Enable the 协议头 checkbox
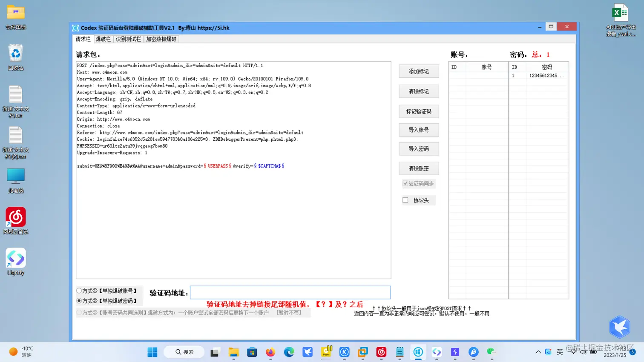The width and height of the screenshot is (644, 362). pos(405,200)
